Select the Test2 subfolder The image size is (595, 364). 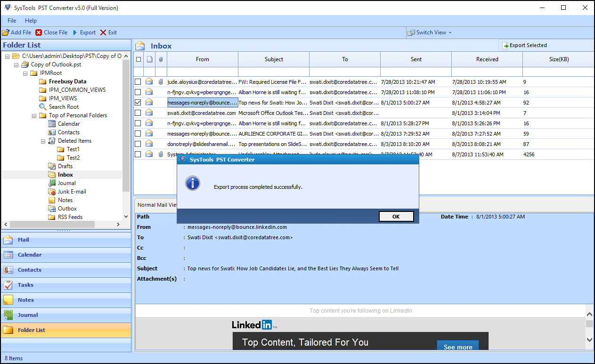pos(73,158)
